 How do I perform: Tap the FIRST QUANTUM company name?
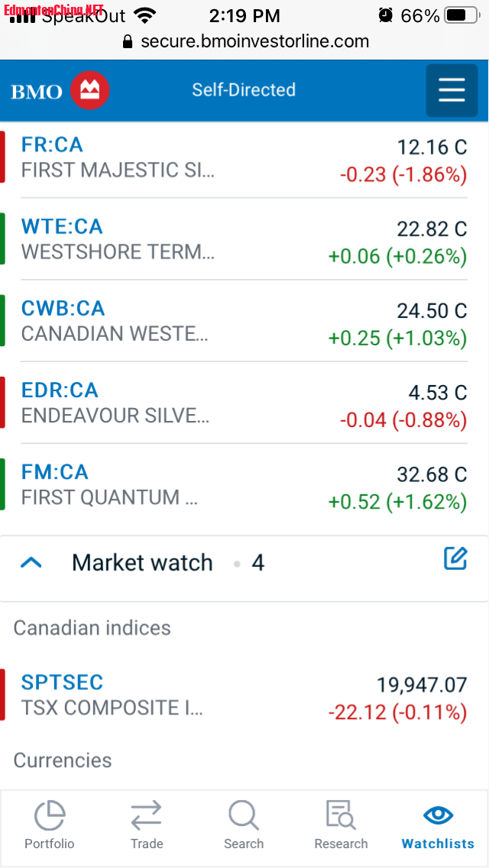point(110,497)
